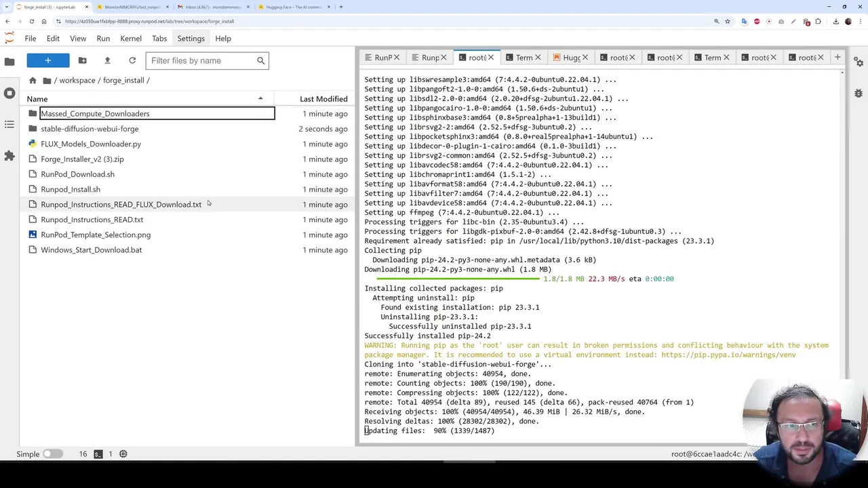Viewport: 868px width, 488px height.
Task: Click the search magnifier in the filter box
Action: tap(260, 60)
